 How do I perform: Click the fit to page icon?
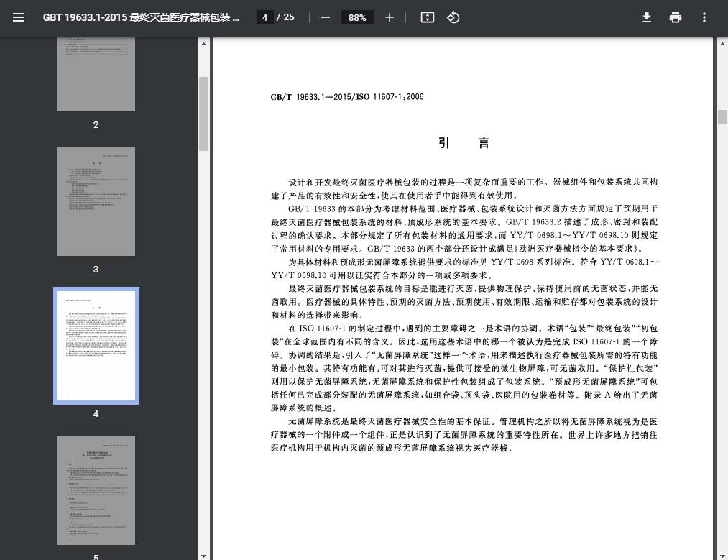coord(428,17)
